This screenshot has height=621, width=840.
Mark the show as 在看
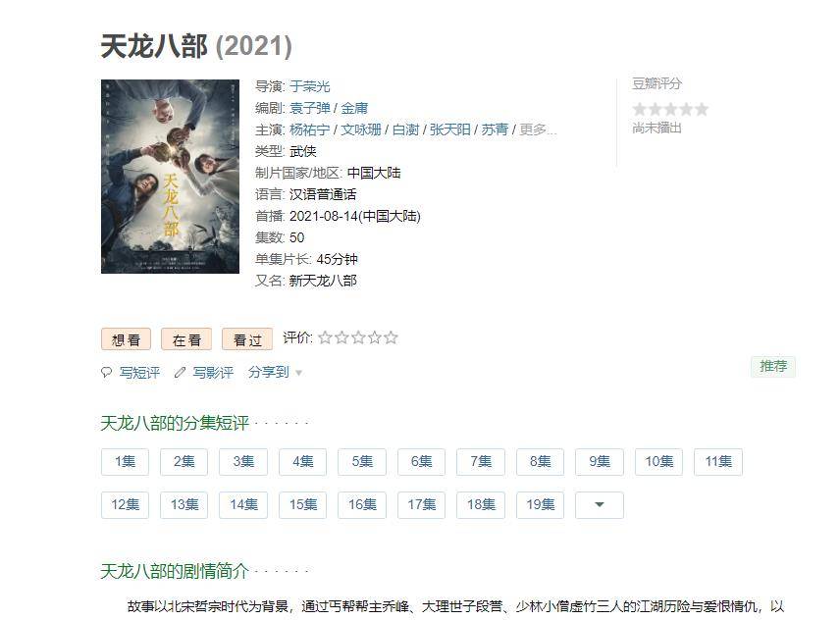(186, 339)
